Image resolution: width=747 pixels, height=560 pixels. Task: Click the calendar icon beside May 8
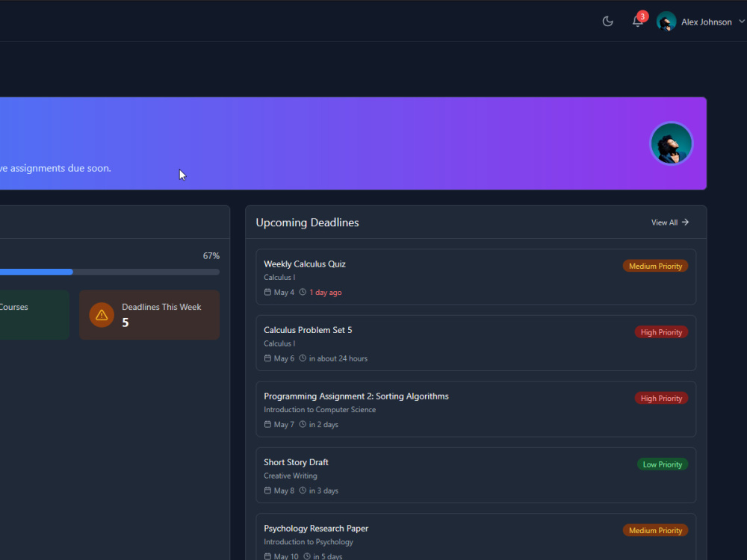coord(267,491)
